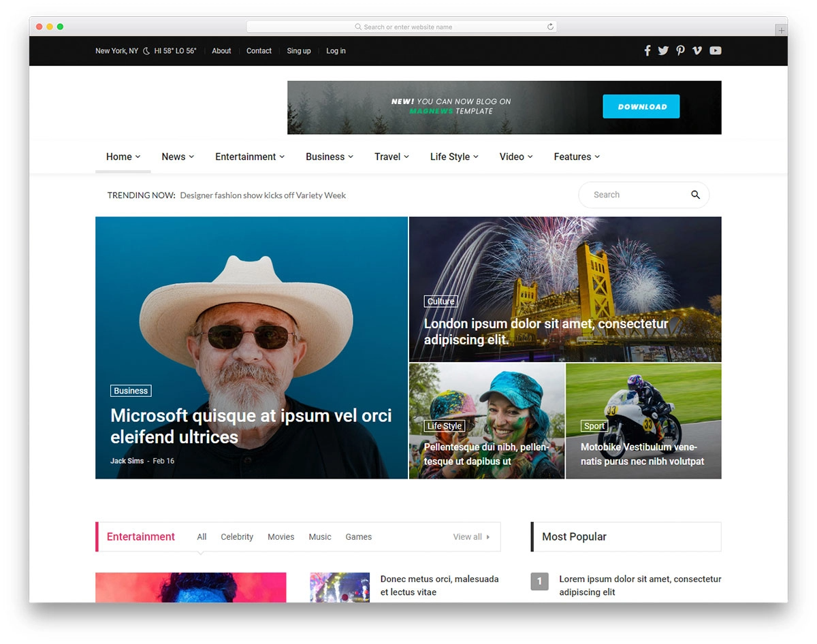This screenshot has height=644, width=817.
Task: Reload page using browser refresh icon
Action: pyautogui.click(x=550, y=27)
